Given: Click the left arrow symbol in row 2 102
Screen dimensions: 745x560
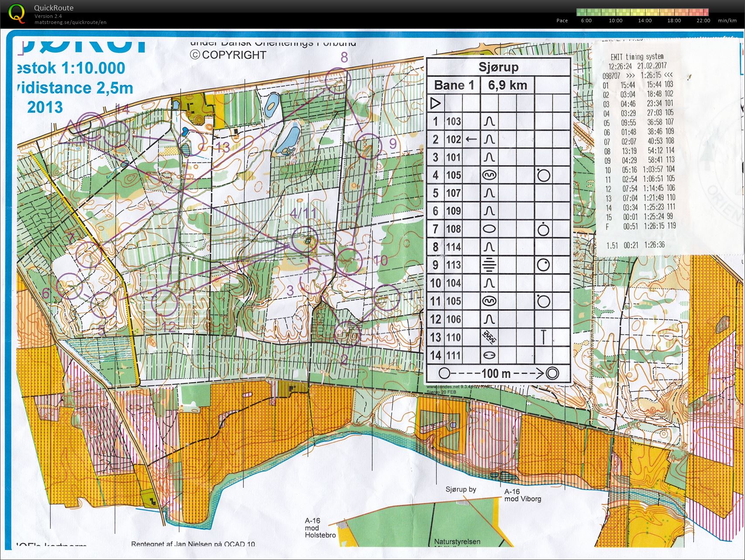Looking at the screenshot, I should [x=471, y=139].
